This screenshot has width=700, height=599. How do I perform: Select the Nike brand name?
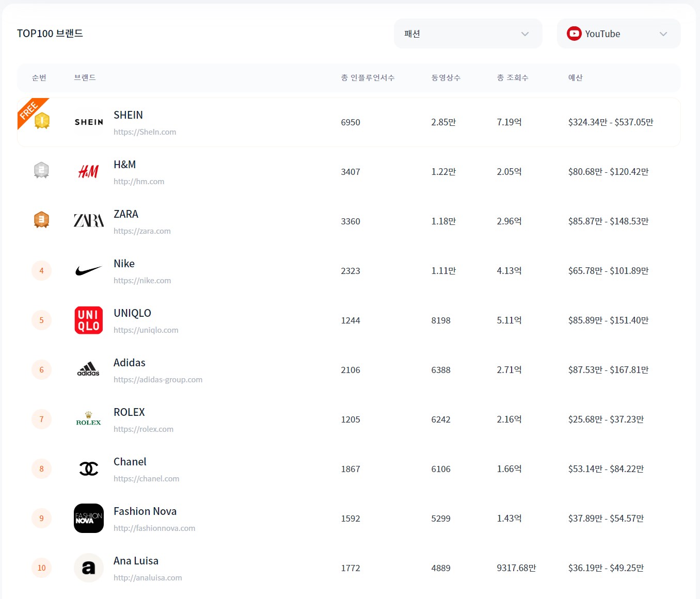pyautogui.click(x=124, y=264)
